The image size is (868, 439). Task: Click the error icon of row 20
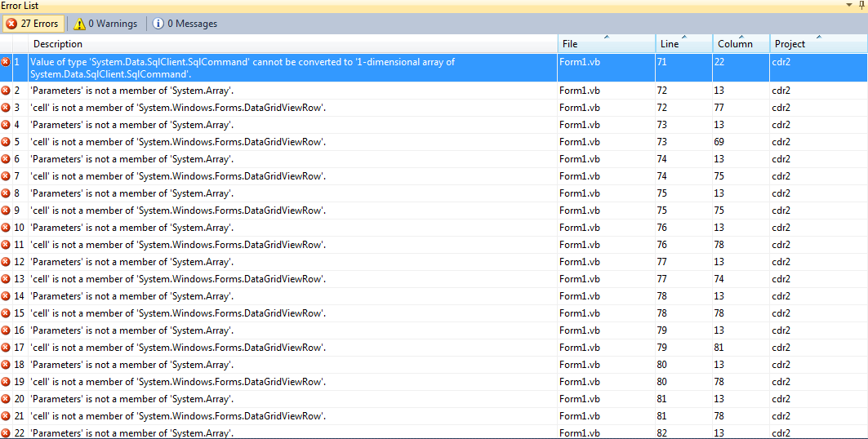point(6,399)
